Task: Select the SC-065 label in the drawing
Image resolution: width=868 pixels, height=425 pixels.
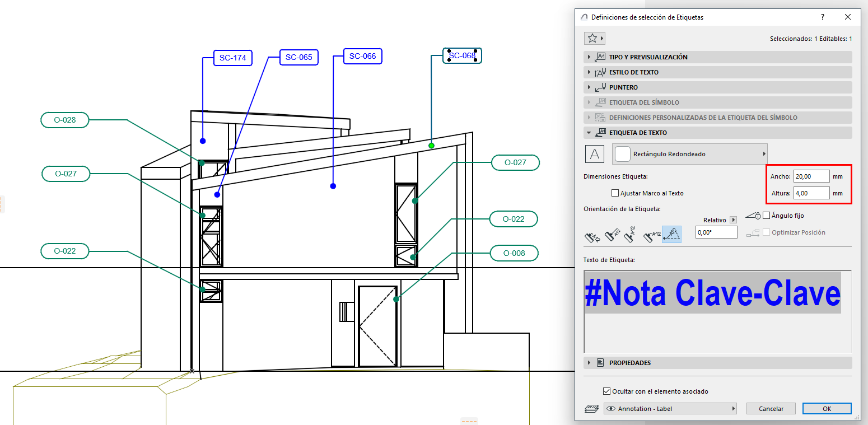Action: click(x=299, y=57)
